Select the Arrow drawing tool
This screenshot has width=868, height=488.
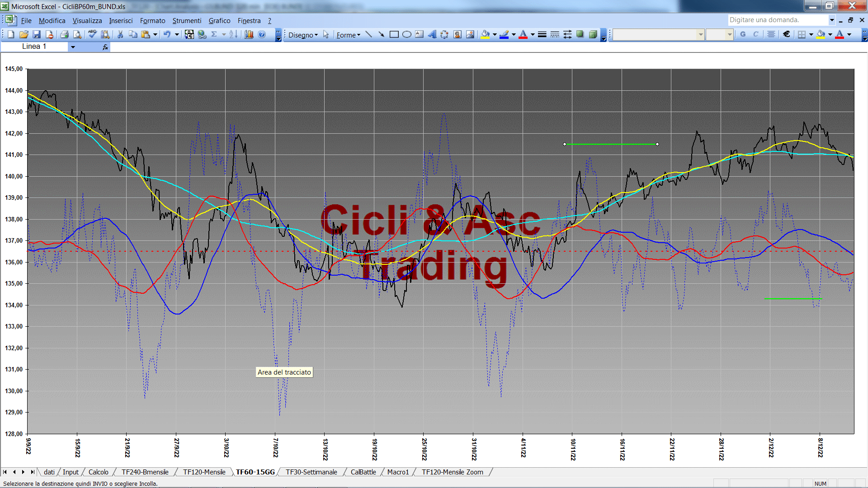coord(382,34)
